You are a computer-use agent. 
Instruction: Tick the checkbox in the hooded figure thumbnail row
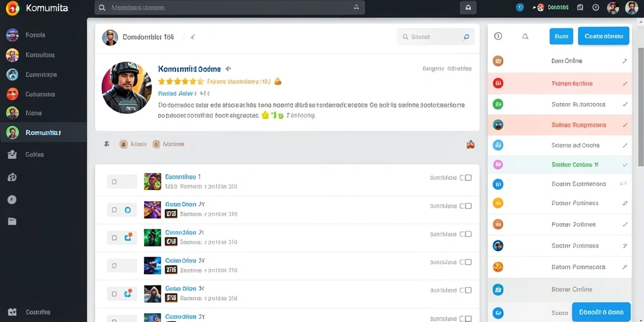tap(468, 290)
